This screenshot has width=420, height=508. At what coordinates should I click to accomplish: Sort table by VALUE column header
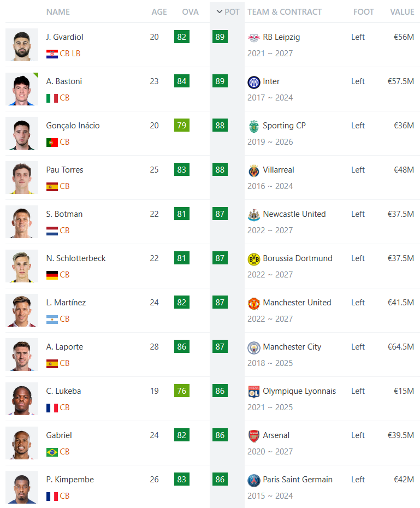402,12
